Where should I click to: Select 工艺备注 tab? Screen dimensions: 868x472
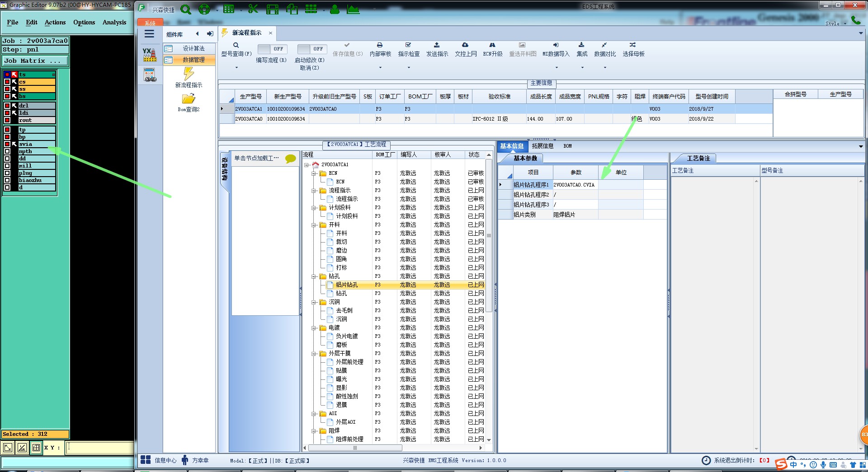[698, 158]
